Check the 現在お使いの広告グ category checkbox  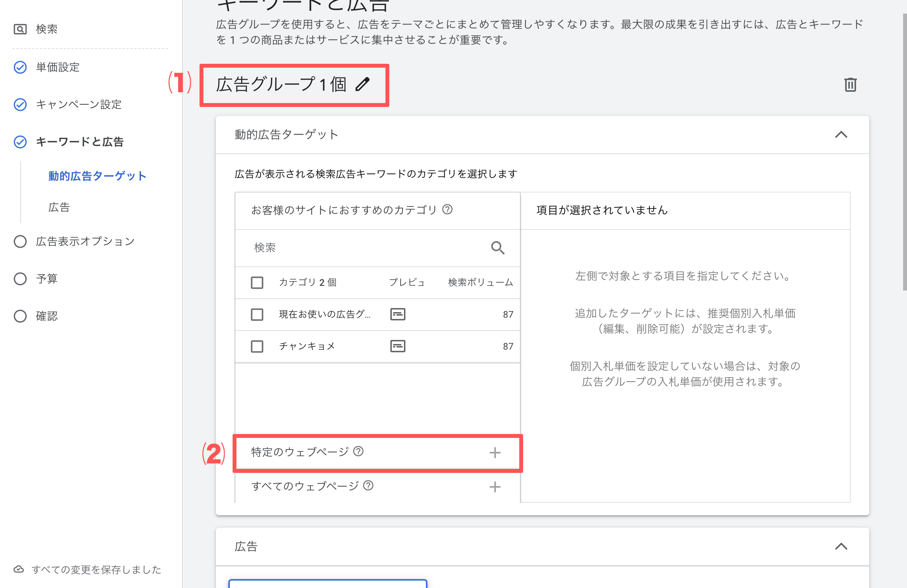tap(257, 314)
